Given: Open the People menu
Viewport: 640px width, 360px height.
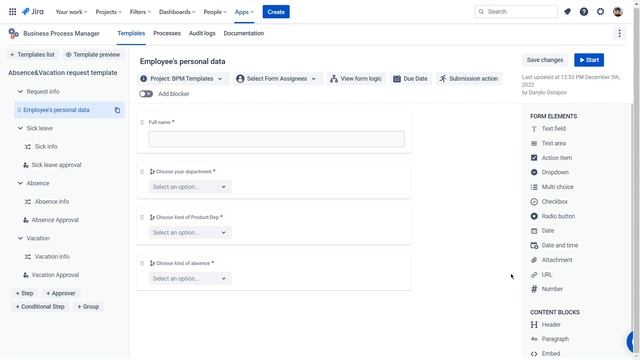Looking at the screenshot, I should coord(215,12).
